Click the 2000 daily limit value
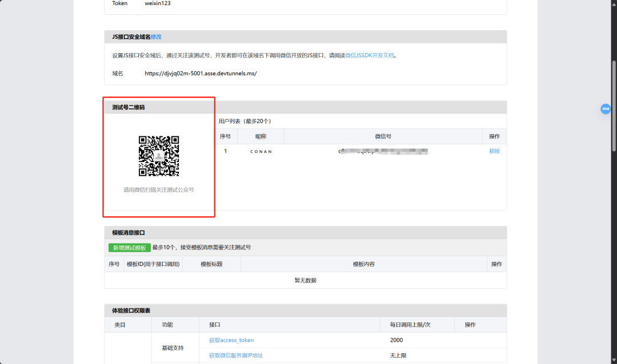 (x=396, y=340)
